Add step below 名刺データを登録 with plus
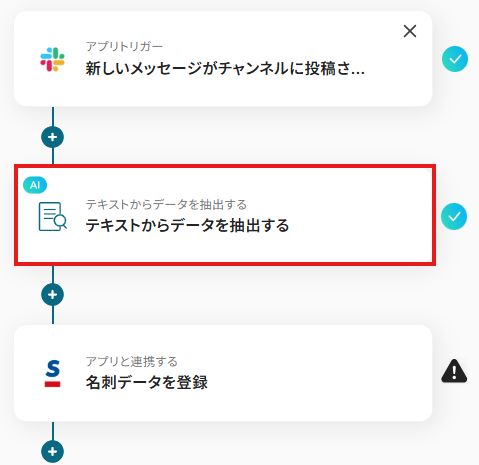Screen dimensions: 479x465 click(x=52, y=452)
